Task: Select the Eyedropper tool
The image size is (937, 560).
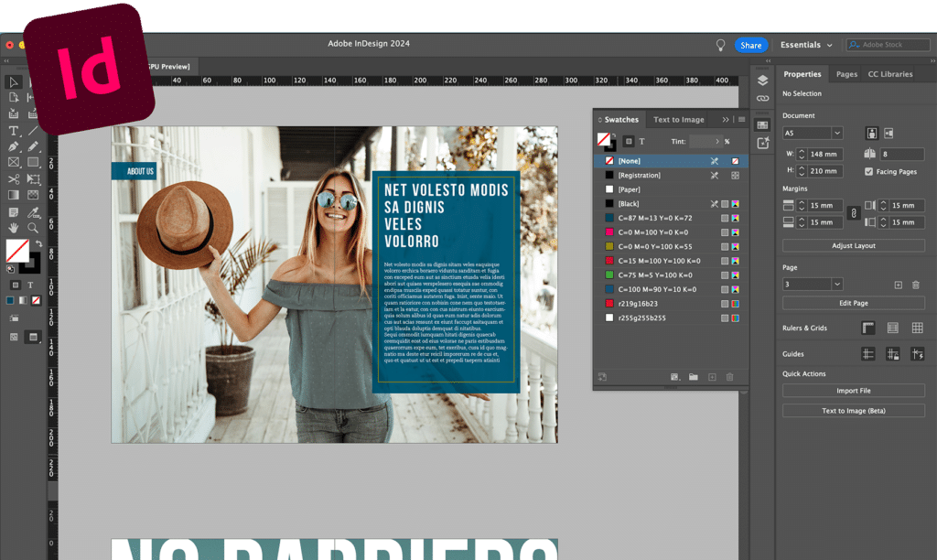Action: pyautogui.click(x=33, y=212)
